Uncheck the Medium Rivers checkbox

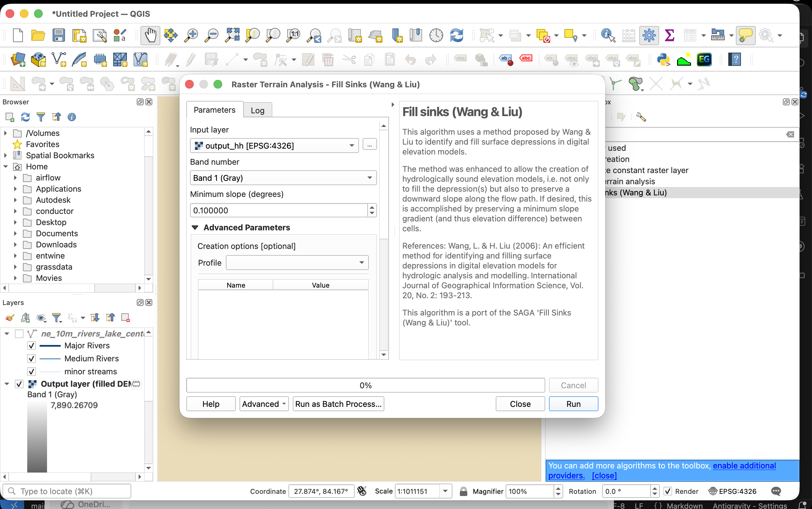pyautogui.click(x=31, y=359)
